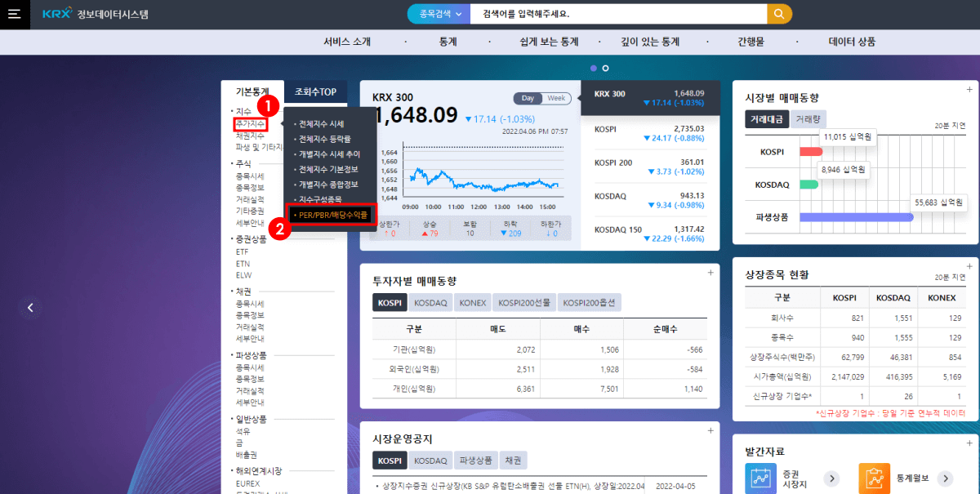Open the 데이터 상품 menu

[852, 42]
